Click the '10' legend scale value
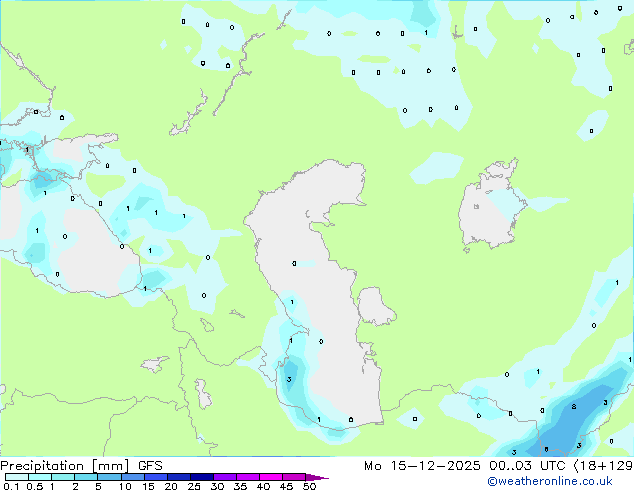Screen dimensions: 634x490 pyautogui.click(x=125, y=486)
